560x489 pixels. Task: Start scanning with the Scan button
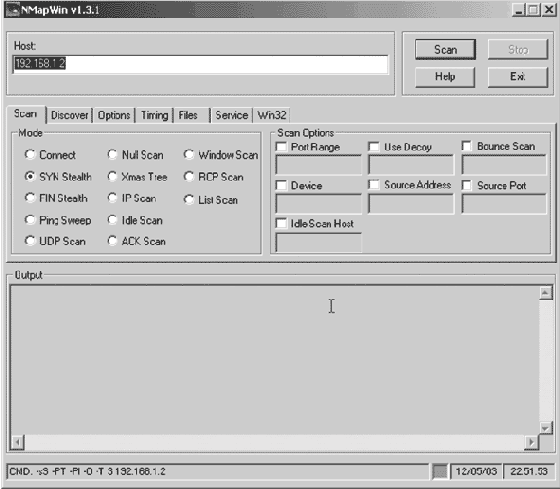coord(445,49)
